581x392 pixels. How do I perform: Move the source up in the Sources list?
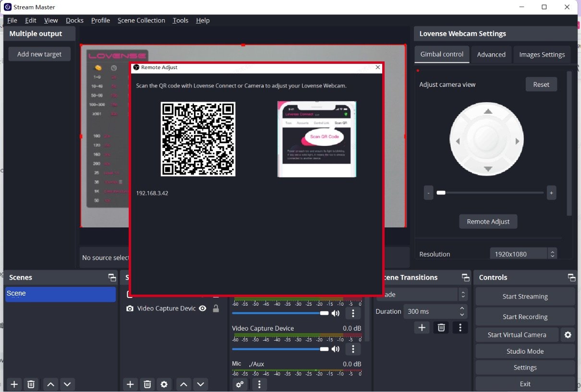[x=183, y=384]
